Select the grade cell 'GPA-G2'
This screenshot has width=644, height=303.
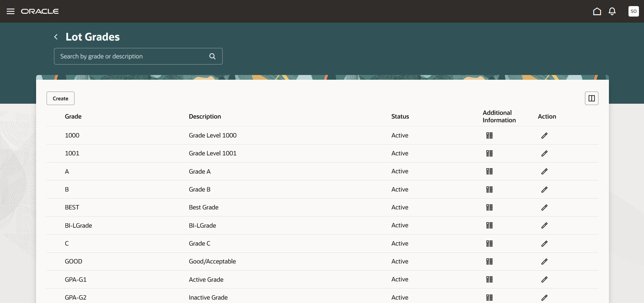(x=76, y=298)
